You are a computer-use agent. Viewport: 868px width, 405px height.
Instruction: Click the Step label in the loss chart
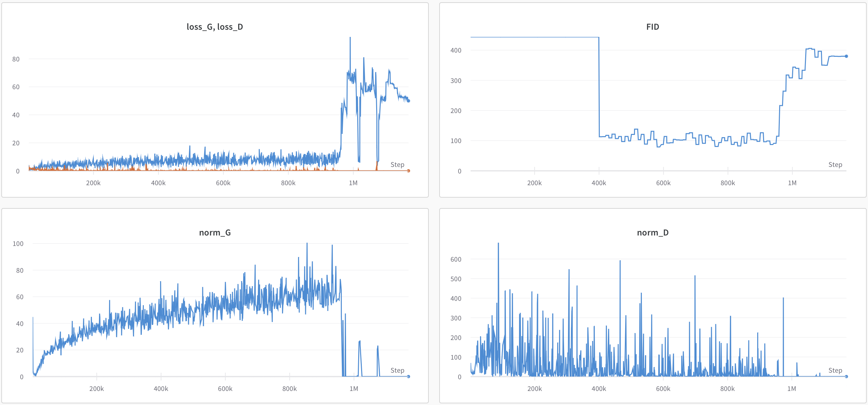(397, 165)
